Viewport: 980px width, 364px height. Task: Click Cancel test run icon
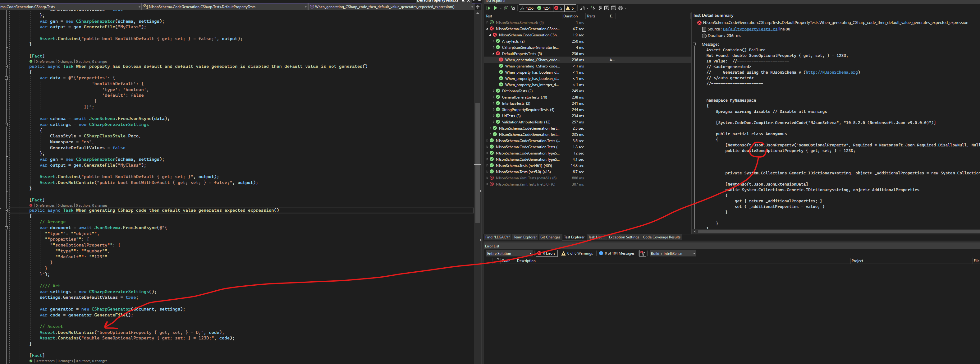click(x=513, y=8)
